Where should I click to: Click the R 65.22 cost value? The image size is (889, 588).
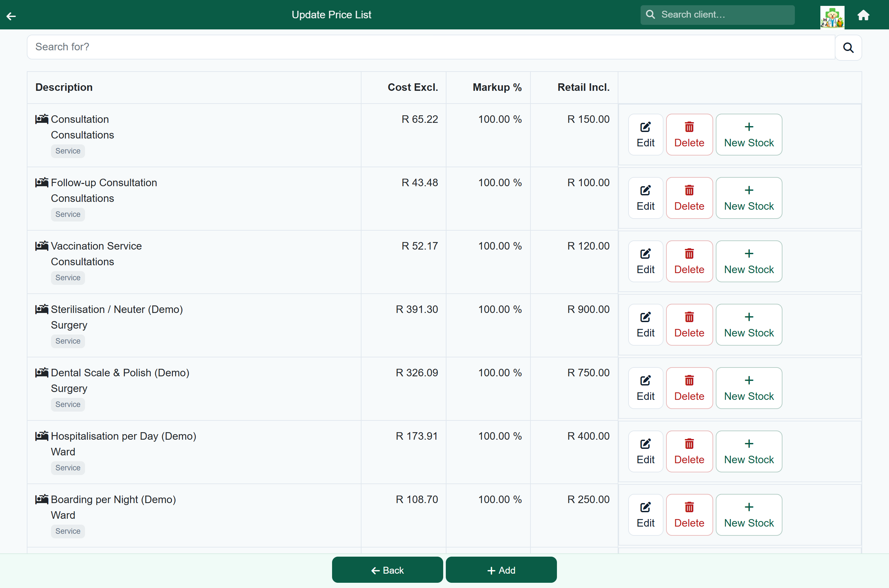pos(420,119)
